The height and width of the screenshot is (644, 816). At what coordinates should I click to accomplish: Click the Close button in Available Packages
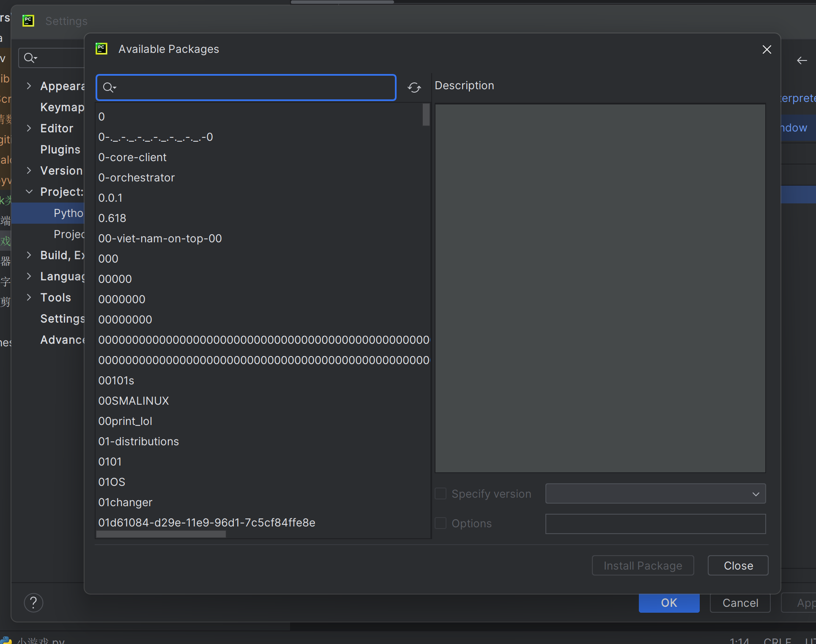click(738, 565)
